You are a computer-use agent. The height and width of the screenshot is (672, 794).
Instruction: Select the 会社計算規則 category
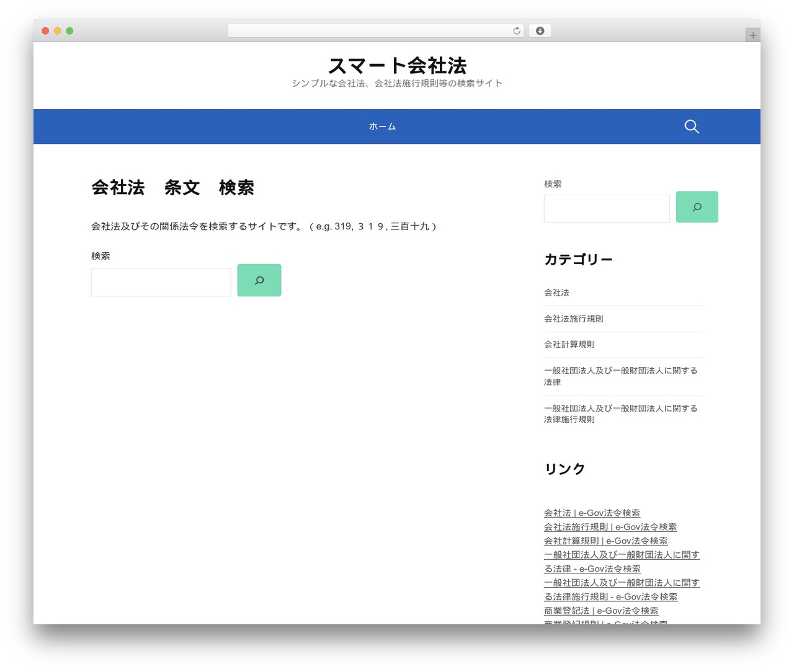click(569, 344)
